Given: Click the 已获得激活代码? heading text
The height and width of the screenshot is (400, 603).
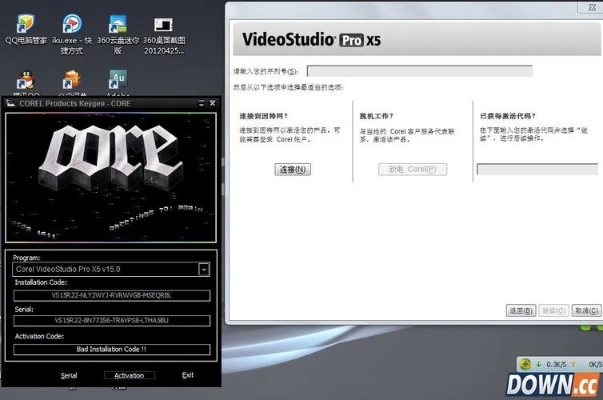Looking at the screenshot, I should [507, 116].
